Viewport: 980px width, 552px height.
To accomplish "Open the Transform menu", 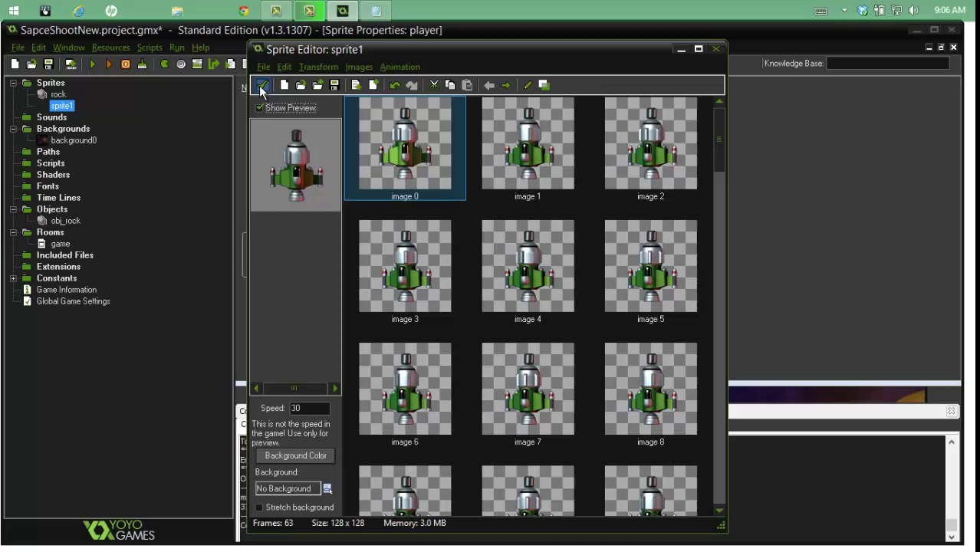I will pos(318,67).
